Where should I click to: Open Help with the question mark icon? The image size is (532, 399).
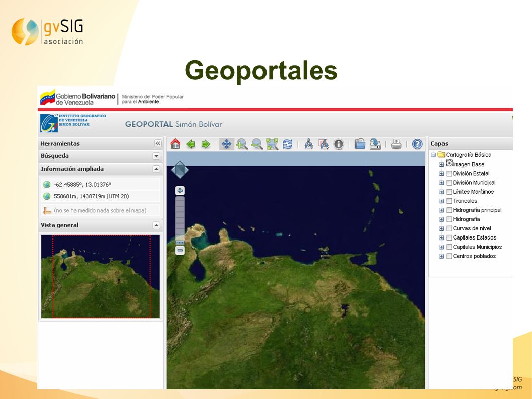417,144
